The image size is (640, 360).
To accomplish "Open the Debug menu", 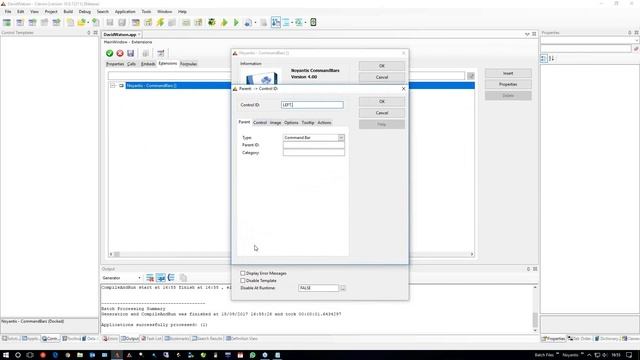I will 84,11.
